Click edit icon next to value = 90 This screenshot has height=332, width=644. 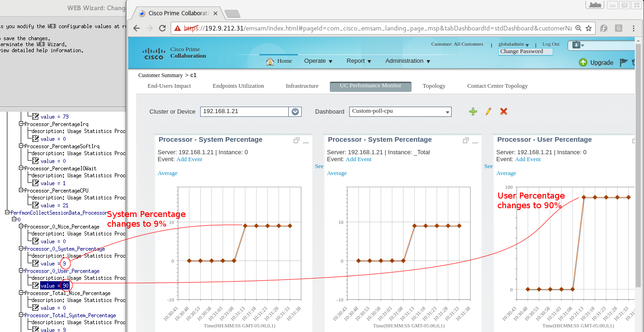pyautogui.click(x=36, y=285)
